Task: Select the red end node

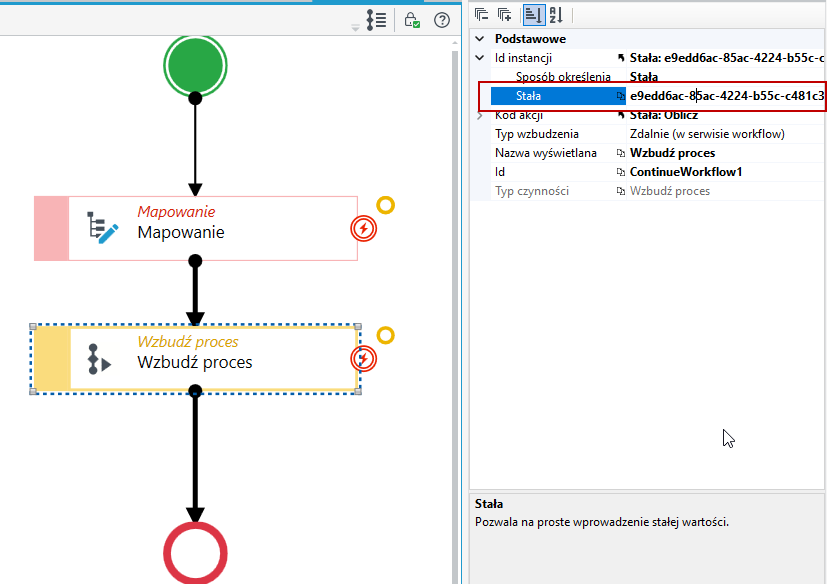Action: (195, 553)
